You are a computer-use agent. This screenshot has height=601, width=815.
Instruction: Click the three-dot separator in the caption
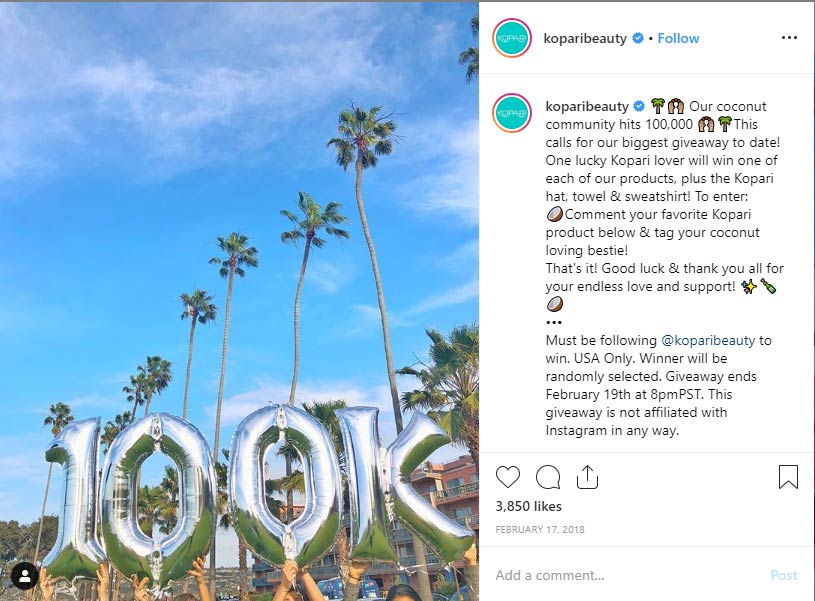coord(554,322)
